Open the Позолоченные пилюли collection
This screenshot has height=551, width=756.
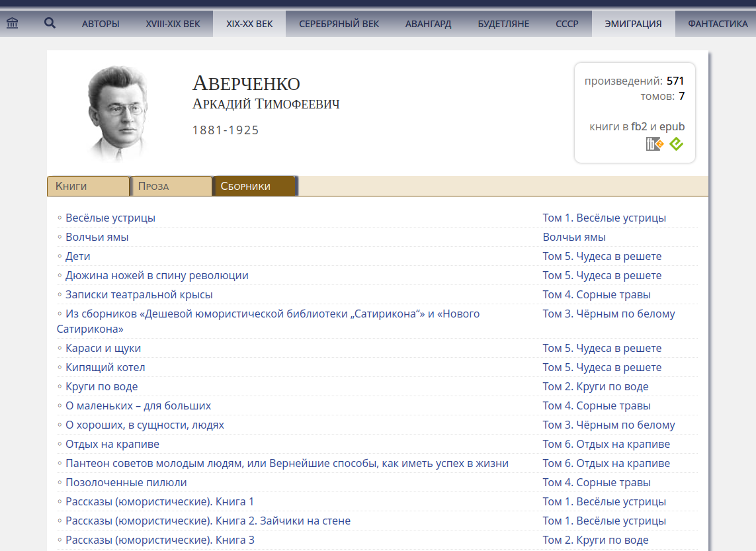(126, 482)
